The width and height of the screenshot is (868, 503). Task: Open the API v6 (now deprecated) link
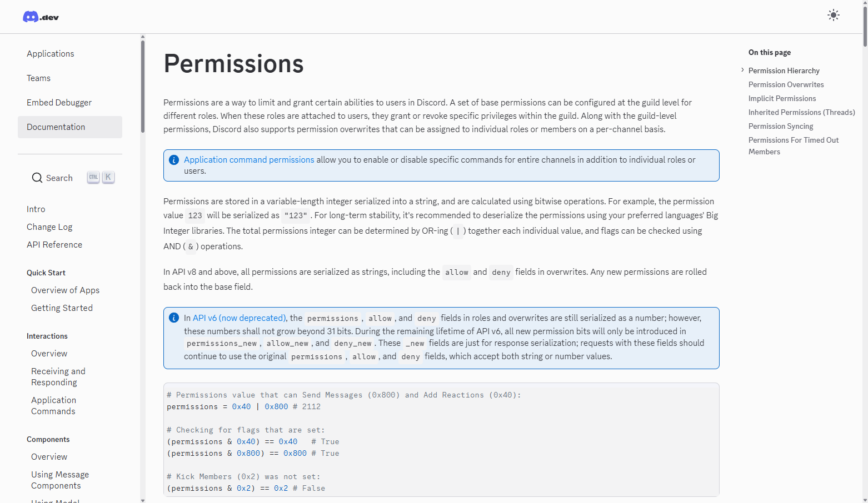point(239,318)
